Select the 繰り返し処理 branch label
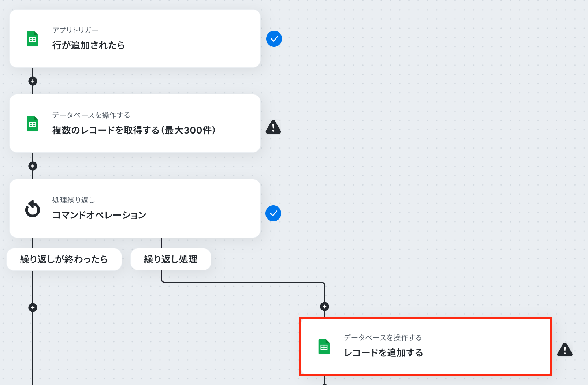 click(171, 259)
